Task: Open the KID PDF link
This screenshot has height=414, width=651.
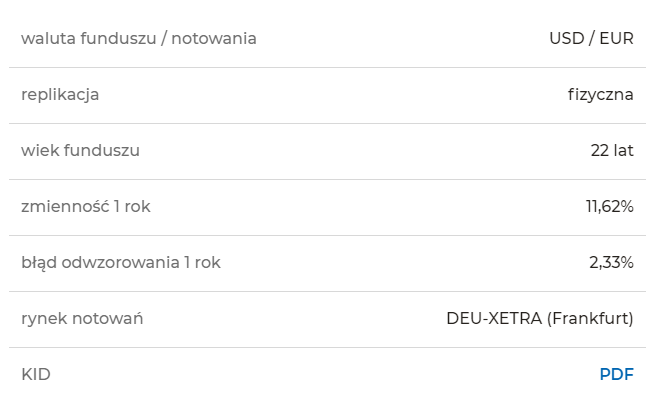Action: 617,374
